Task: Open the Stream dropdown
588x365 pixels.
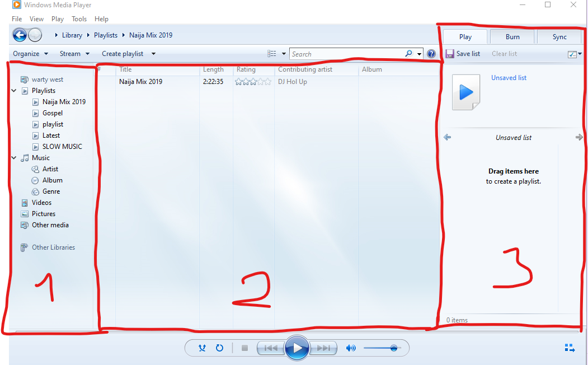Action: click(74, 54)
